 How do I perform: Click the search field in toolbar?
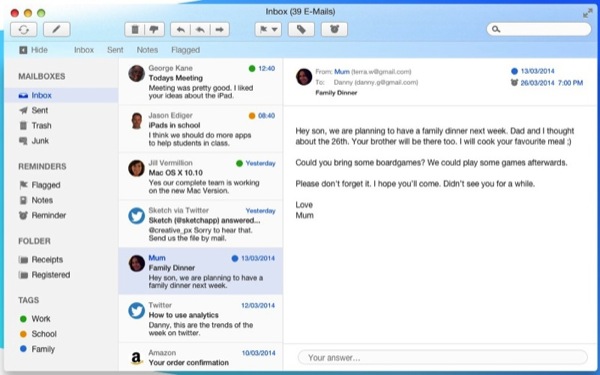[x=539, y=29]
